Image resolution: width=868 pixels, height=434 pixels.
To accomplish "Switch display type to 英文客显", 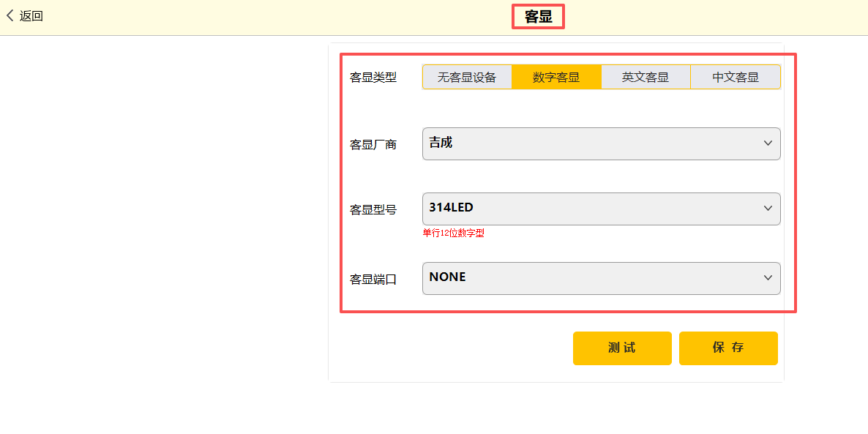I will coord(646,77).
